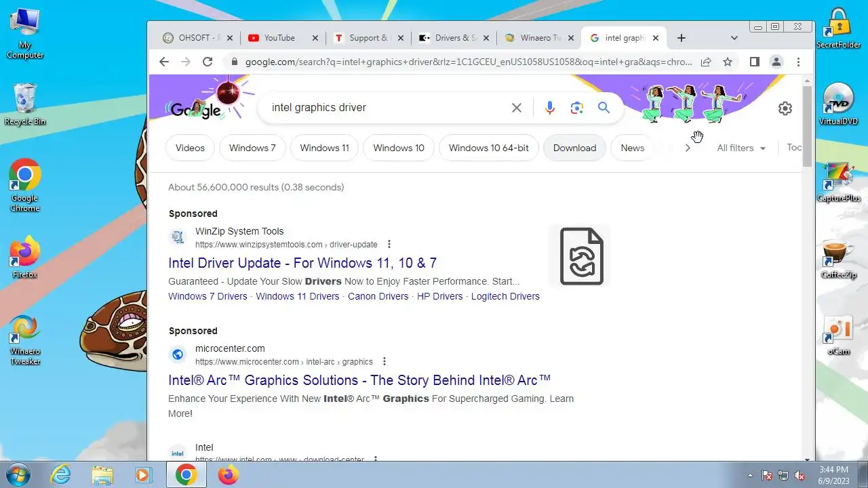Show hidden system tray icons
The image size is (868, 488).
pos(750,475)
